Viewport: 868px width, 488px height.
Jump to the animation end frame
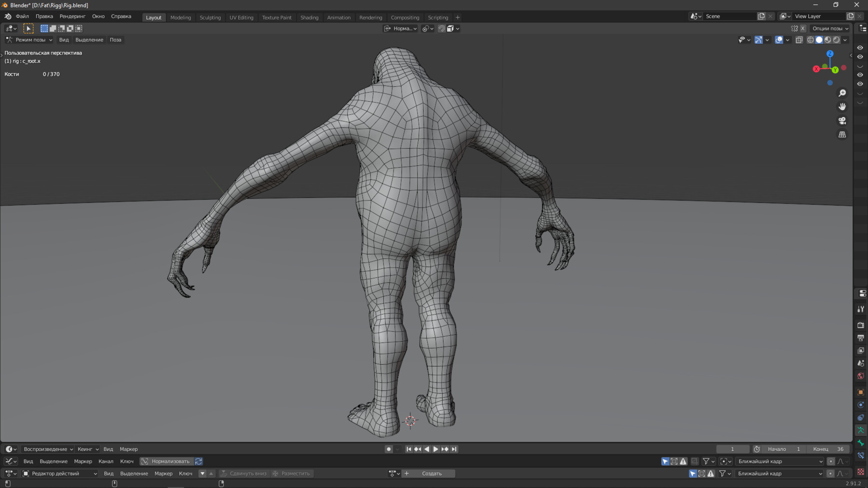[454, 449]
